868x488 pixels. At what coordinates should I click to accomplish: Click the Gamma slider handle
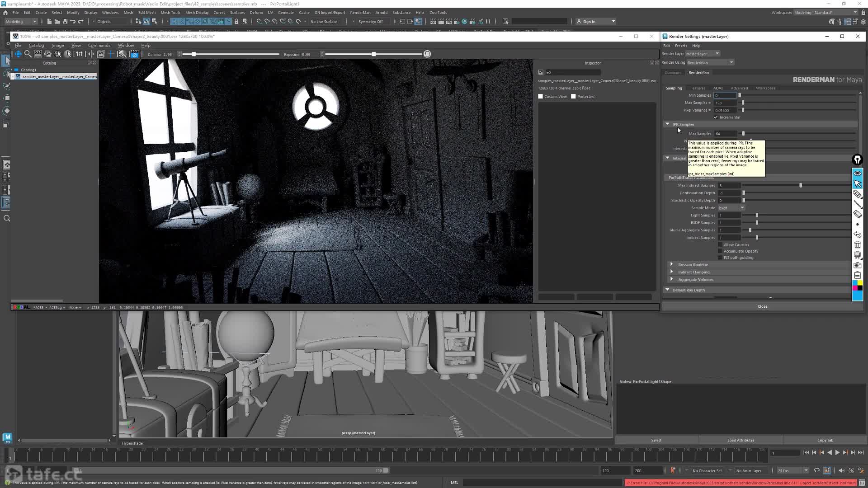[x=193, y=54]
